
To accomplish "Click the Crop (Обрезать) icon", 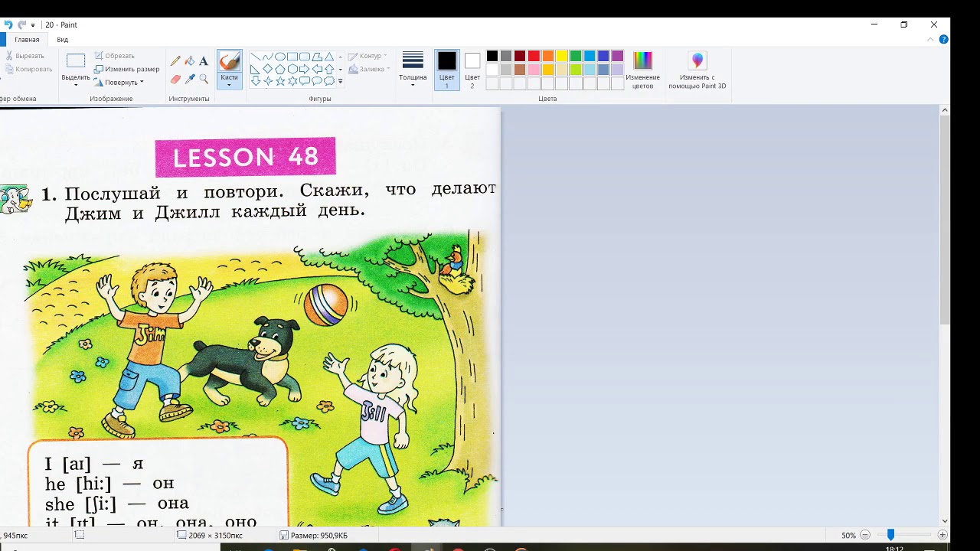I will click(99, 56).
